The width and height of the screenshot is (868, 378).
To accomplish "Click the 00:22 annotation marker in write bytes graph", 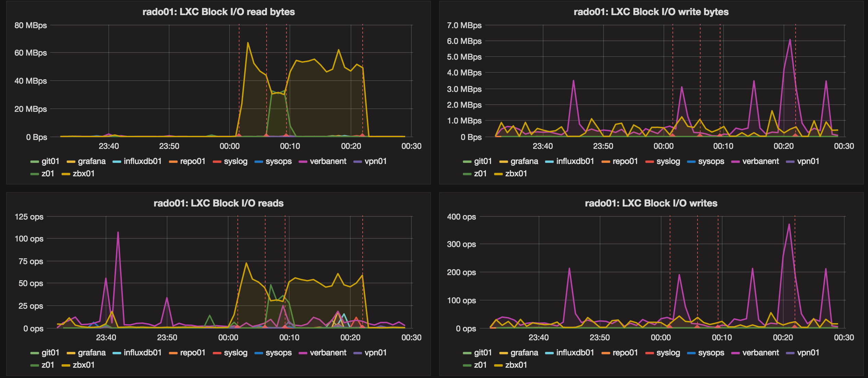I will [795, 135].
